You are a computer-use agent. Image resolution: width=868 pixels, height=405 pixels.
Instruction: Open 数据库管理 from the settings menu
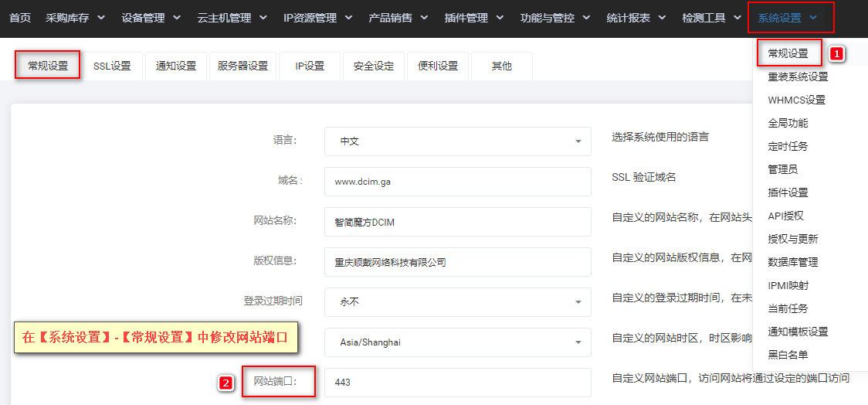click(793, 262)
